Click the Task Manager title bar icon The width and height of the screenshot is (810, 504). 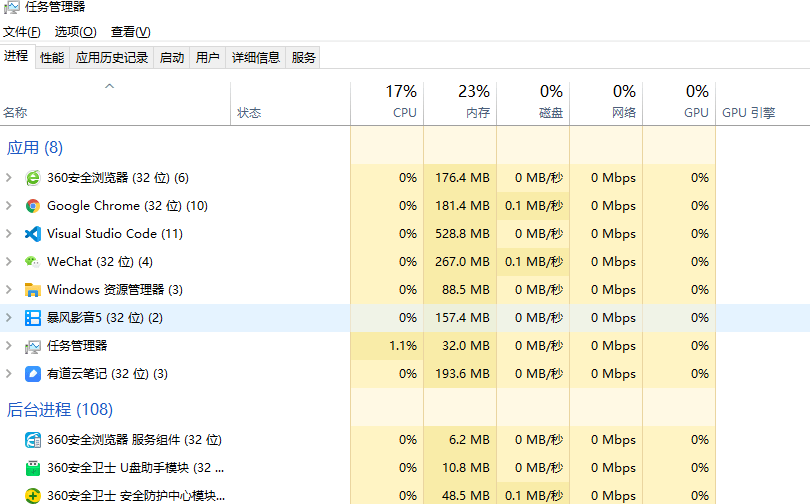pos(11,7)
